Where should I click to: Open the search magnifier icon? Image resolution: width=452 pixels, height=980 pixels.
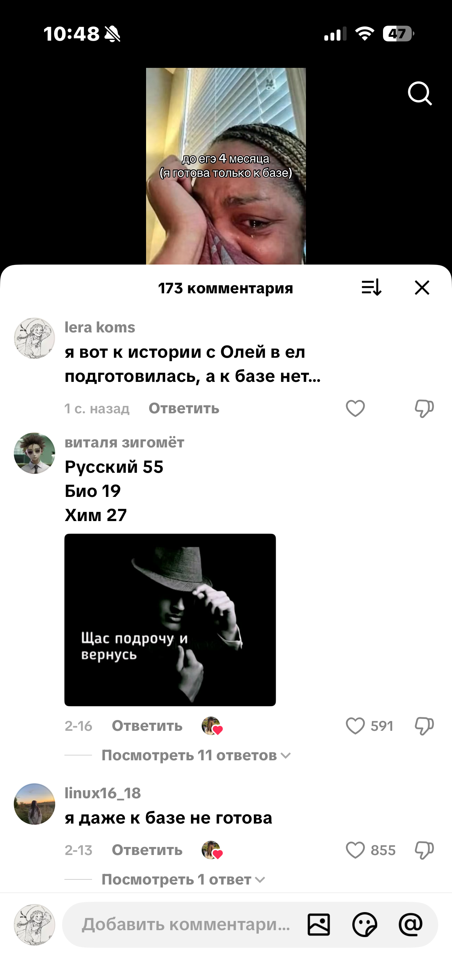(420, 93)
